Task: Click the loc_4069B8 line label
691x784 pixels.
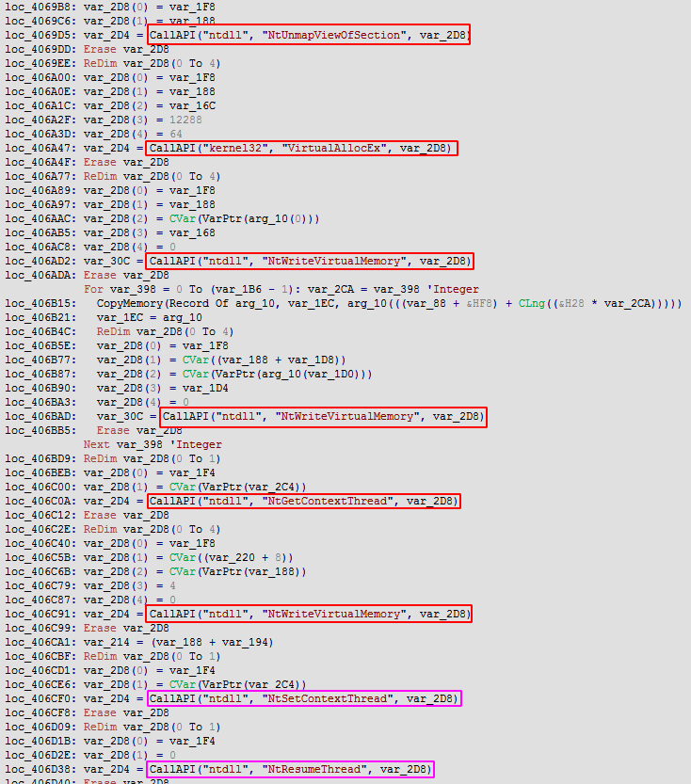Action: coord(40,7)
